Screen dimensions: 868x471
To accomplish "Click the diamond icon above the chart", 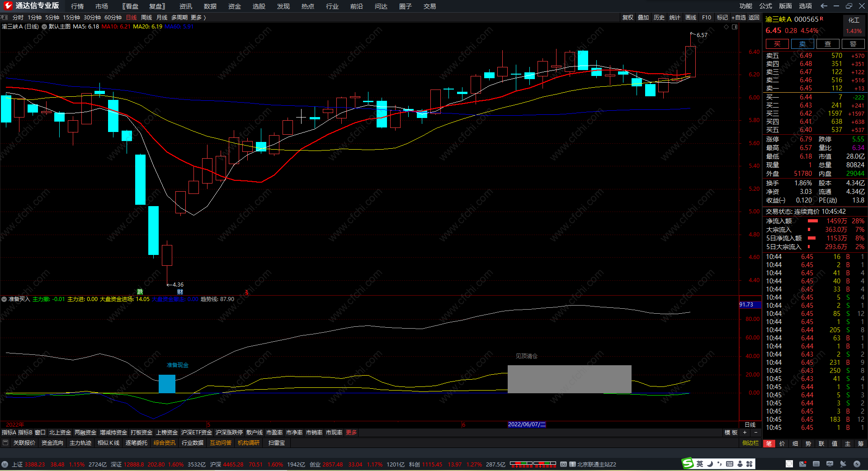I will (x=726, y=27).
